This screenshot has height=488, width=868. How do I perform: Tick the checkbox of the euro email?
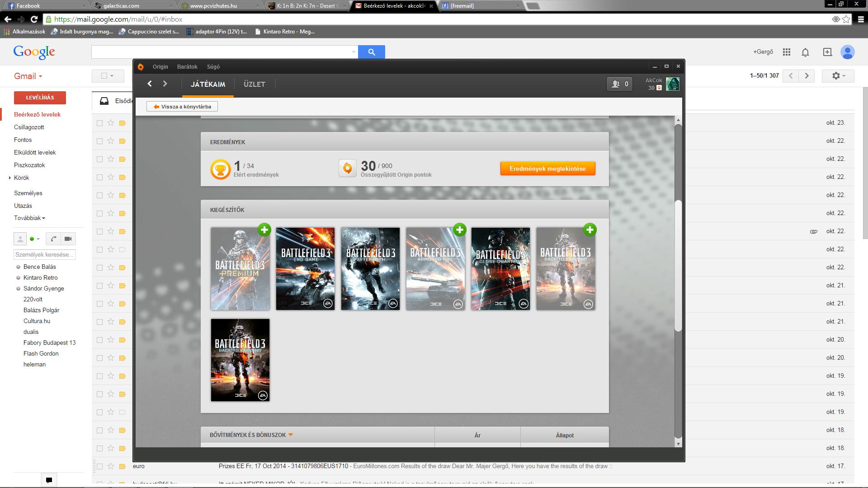(100, 466)
